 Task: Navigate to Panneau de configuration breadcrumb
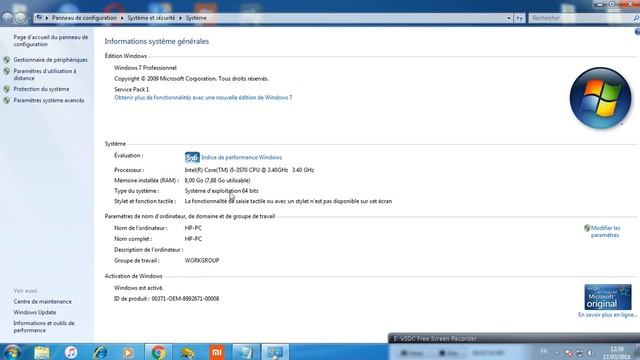pos(84,18)
